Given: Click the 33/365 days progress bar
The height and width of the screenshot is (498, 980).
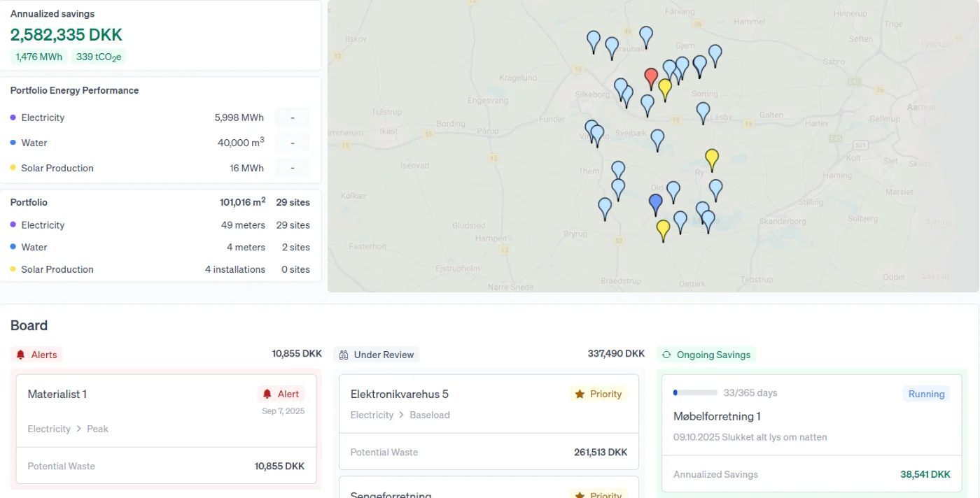Looking at the screenshot, I should point(695,393).
